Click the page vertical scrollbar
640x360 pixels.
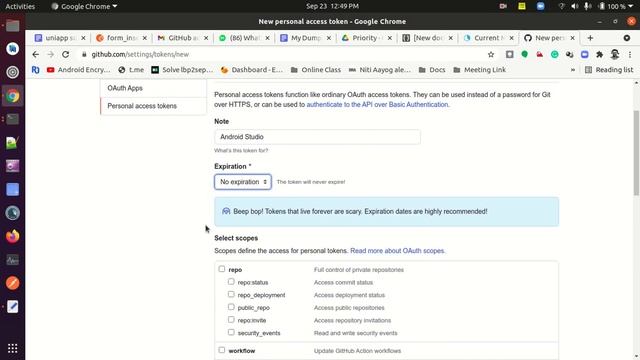pos(636,153)
